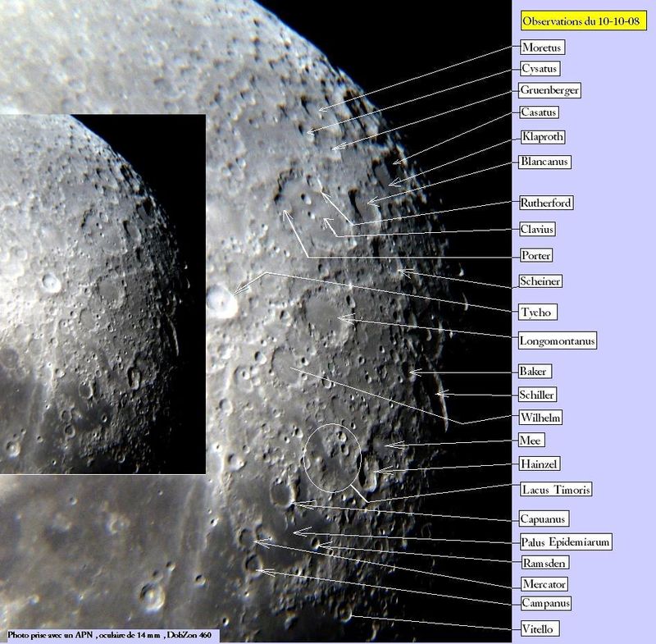Viewport: 656px width, 644px height.
Task: Click the bright Tycho crater on main photo
Action: tap(221, 301)
